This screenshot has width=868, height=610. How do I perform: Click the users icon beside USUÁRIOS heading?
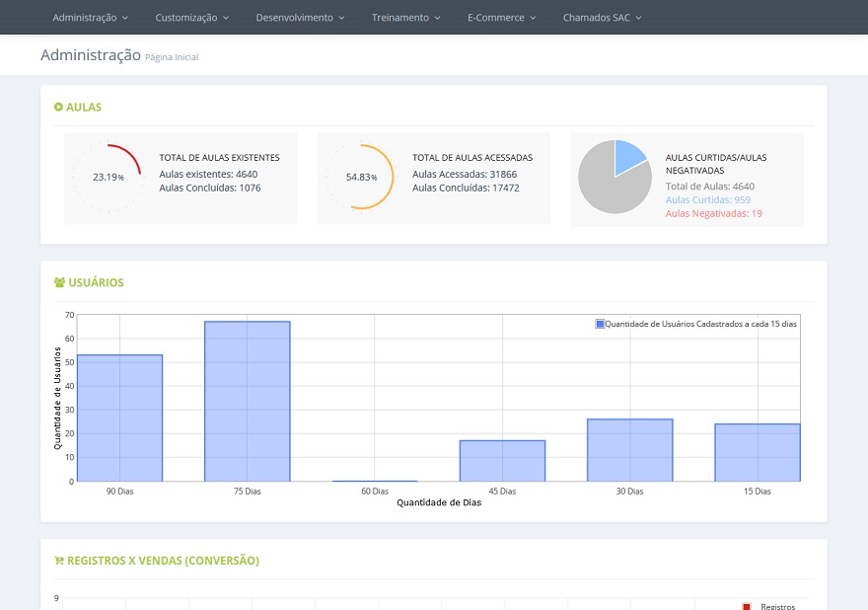[59, 282]
